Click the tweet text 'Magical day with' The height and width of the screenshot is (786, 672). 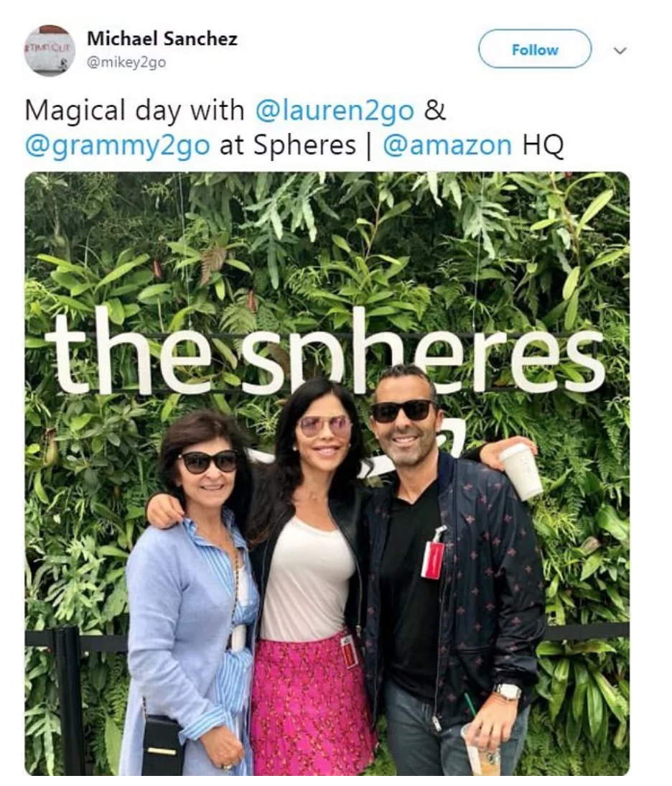click(x=134, y=110)
